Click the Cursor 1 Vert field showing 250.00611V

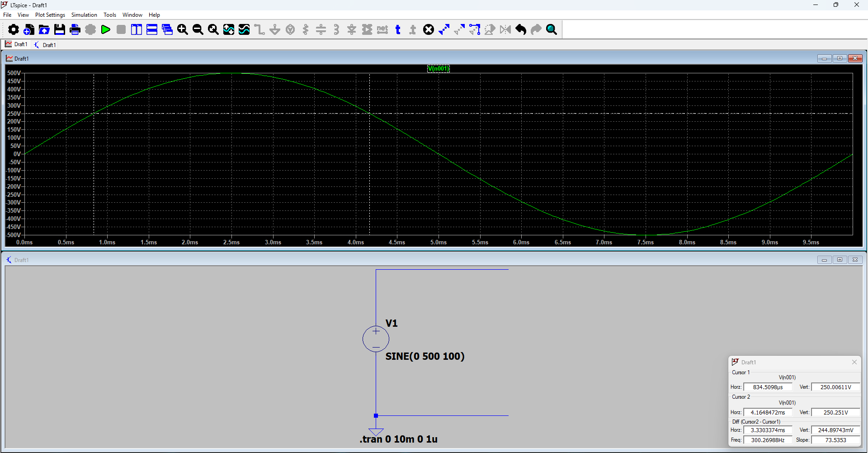click(835, 387)
